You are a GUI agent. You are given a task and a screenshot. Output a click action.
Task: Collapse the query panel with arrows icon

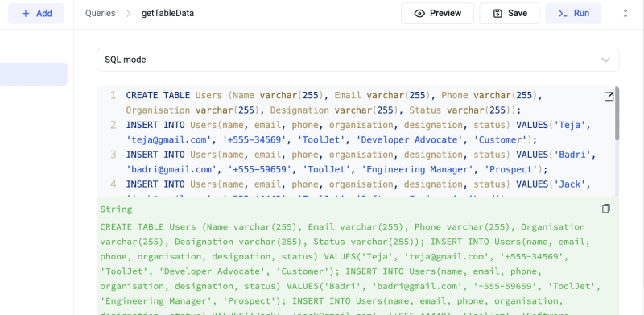[x=625, y=14]
